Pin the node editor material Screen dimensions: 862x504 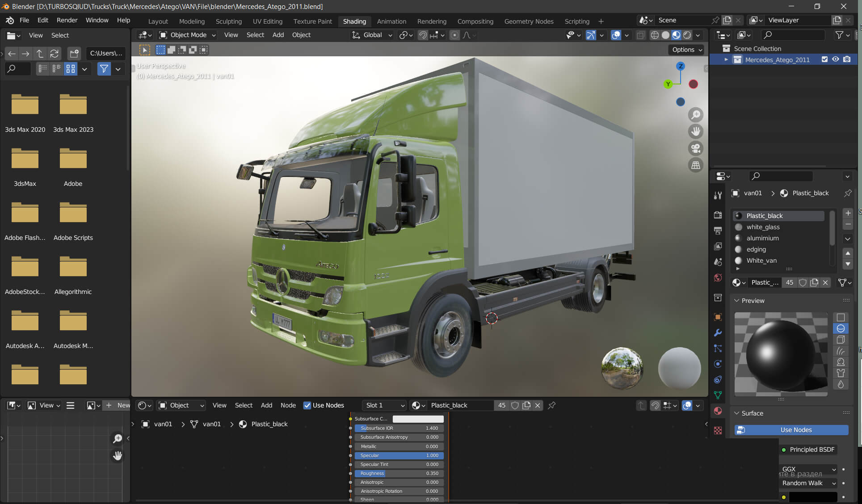pyautogui.click(x=552, y=405)
